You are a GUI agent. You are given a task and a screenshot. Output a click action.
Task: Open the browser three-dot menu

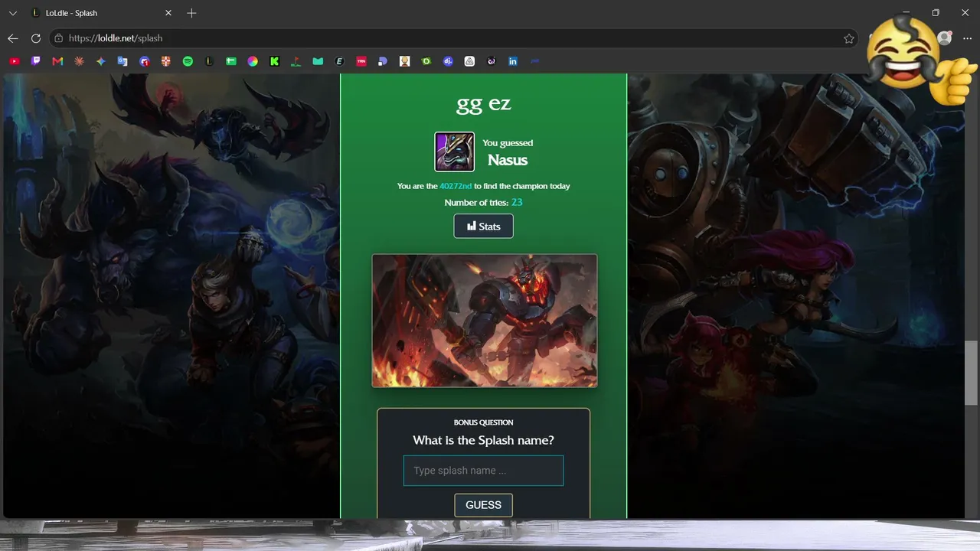pyautogui.click(x=967, y=38)
